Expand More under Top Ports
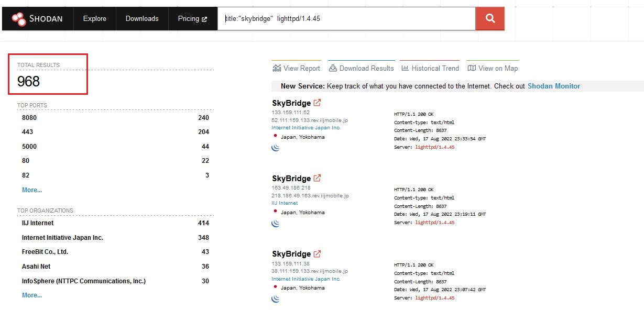 (x=32, y=190)
